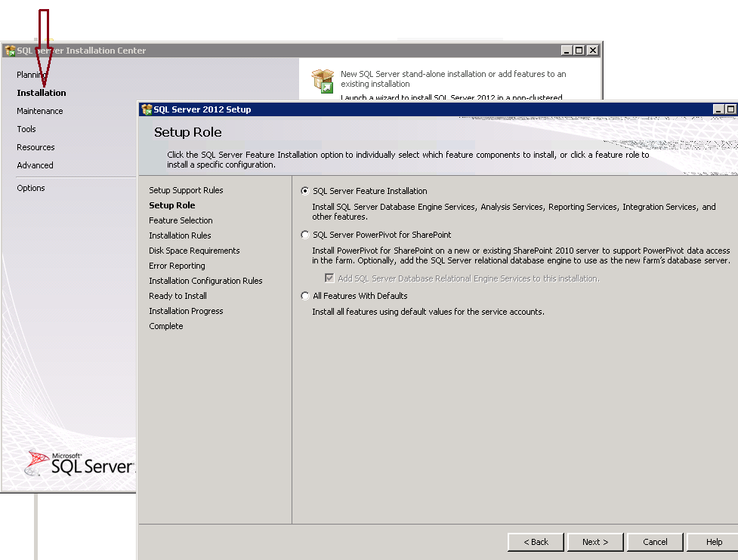Close the SQL Server Installation Center window
Screen dimensions: 738x560
(593, 51)
